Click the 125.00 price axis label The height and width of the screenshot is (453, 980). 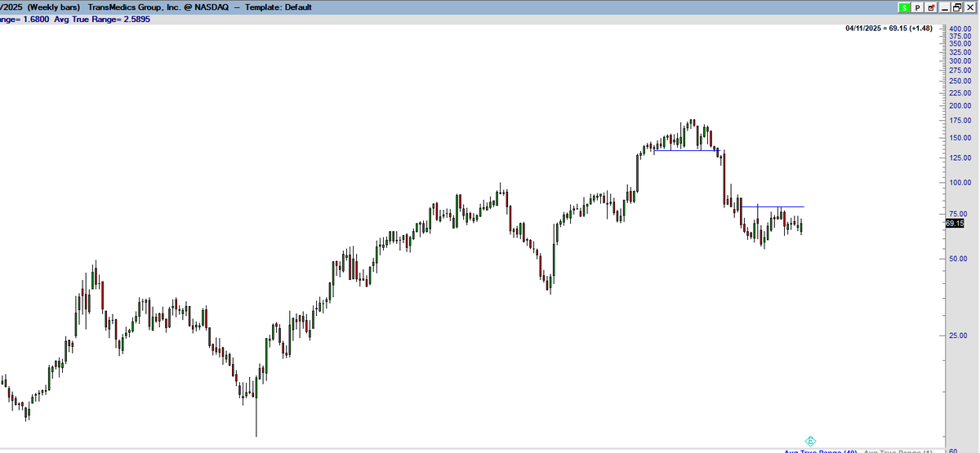(x=960, y=158)
